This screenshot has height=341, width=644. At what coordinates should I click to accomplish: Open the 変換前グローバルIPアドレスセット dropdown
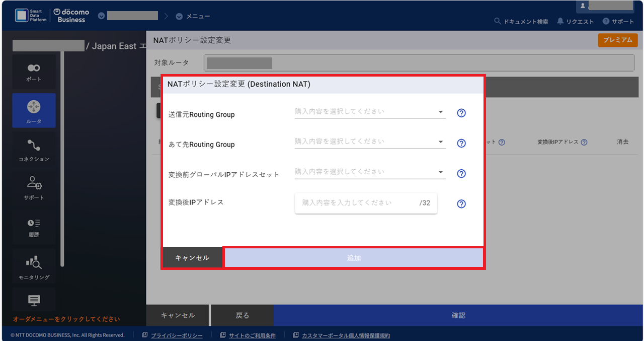(x=370, y=172)
